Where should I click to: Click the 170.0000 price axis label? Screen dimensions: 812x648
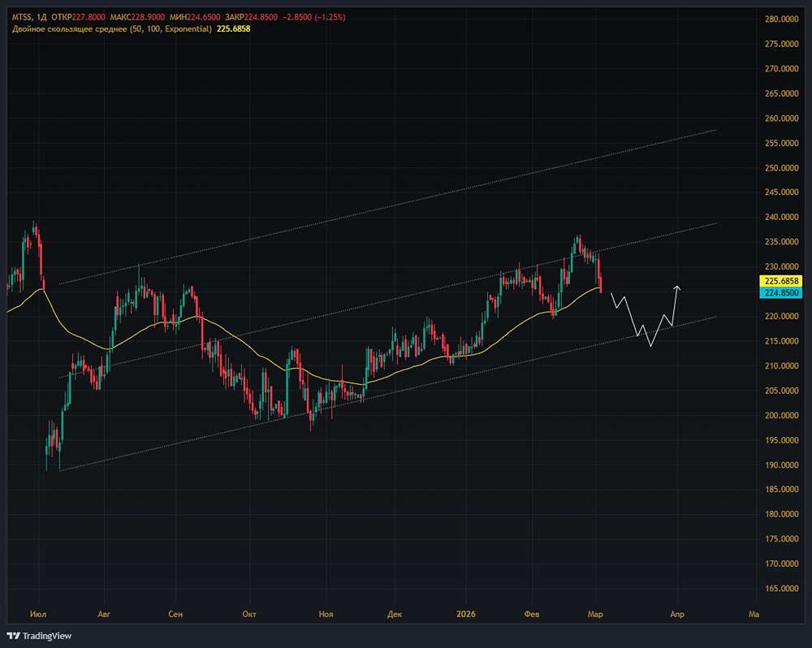(x=781, y=564)
